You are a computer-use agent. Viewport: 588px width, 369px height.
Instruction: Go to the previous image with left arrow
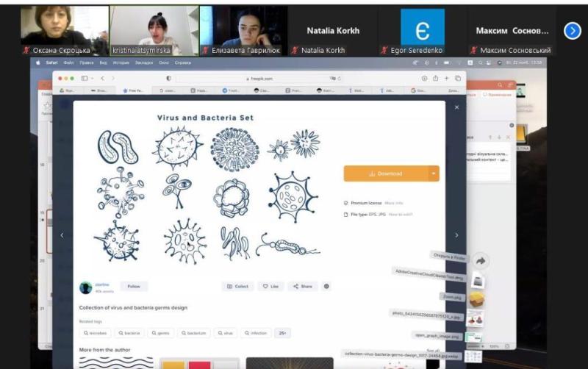(x=62, y=235)
